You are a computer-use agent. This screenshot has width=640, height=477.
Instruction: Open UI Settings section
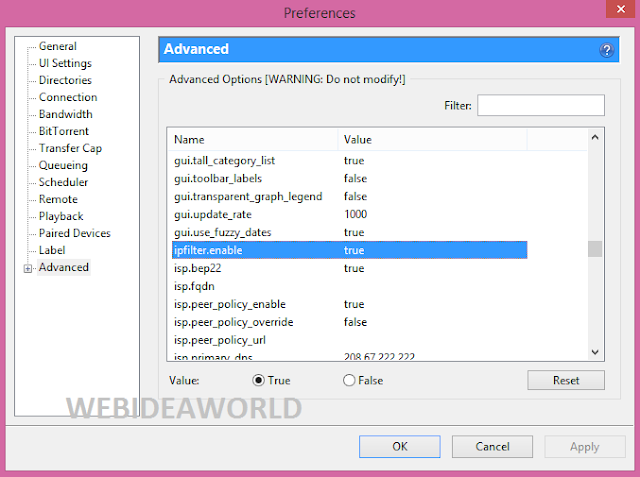(65, 63)
